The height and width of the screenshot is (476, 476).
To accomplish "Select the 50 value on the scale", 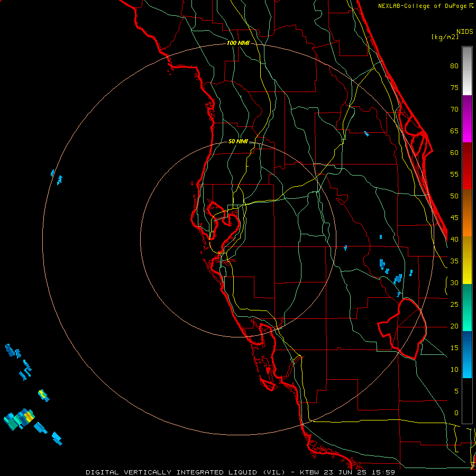I will point(454,196).
